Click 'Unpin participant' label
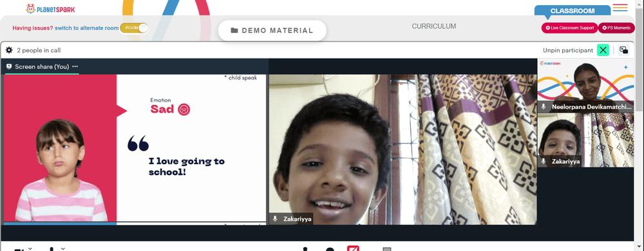Viewport: 644px width, 251px height. [568, 50]
